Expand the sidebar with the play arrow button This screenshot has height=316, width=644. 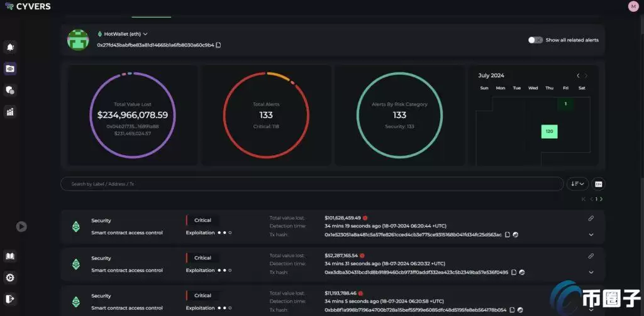coord(21,226)
